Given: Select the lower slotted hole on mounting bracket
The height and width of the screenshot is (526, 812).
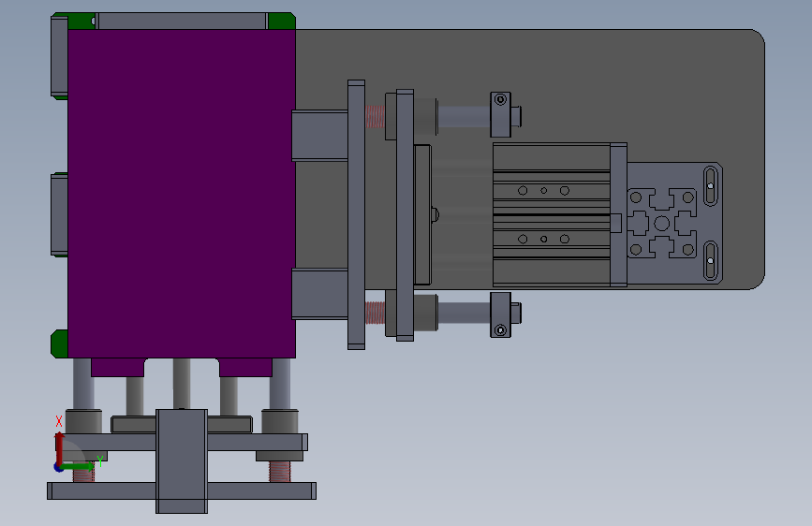Looking at the screenshot, I should tap(711, 260).
